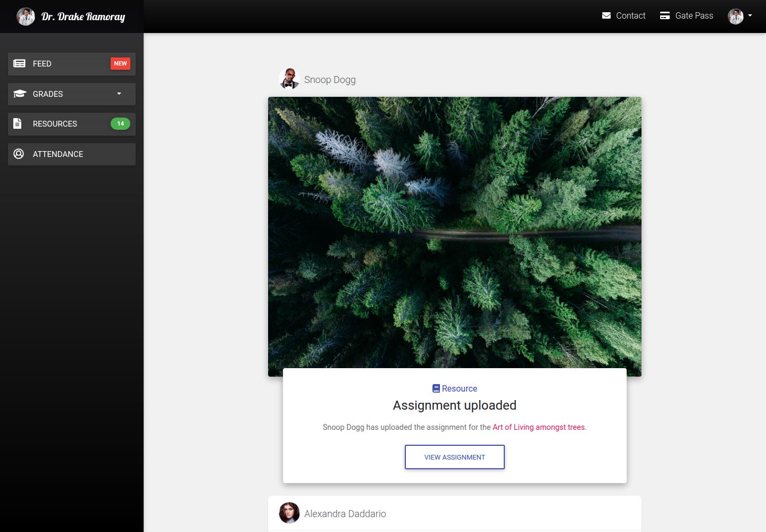Open the Attendance menu item
The image size is (766, 532).
tap(72, 154)
